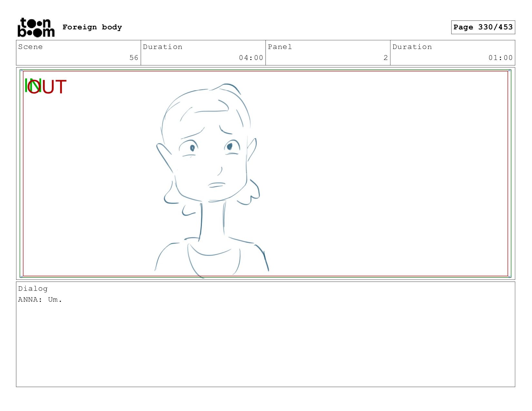
Task: Select the 'Dialog' section label
Action: [x=33, y=289]
